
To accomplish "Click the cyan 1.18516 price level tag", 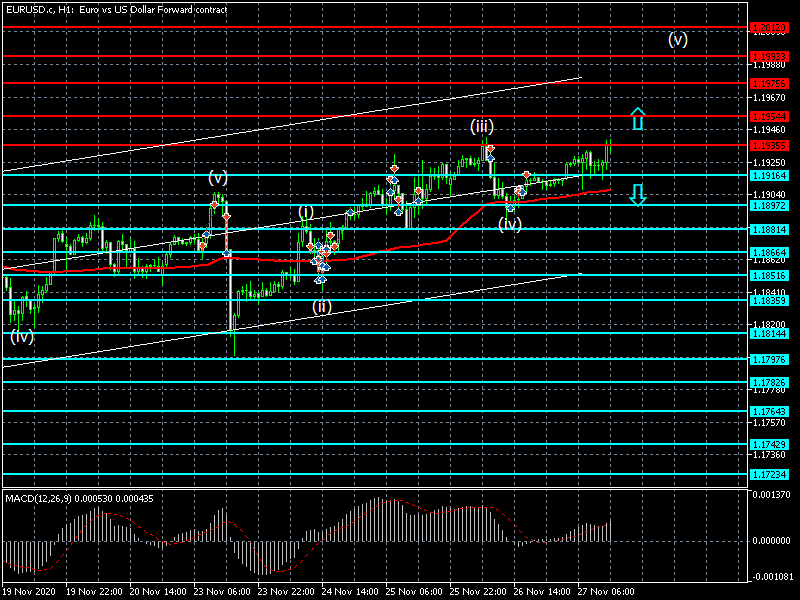I will coord(769,276).
